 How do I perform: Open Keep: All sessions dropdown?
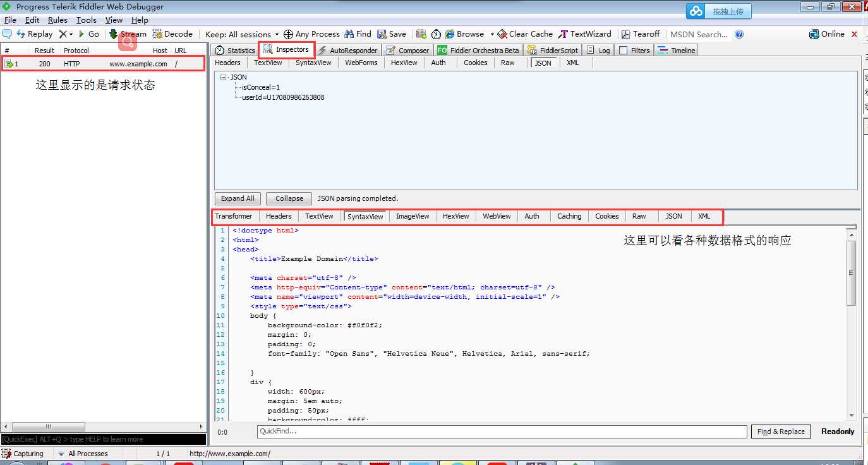tap(242, 34)
